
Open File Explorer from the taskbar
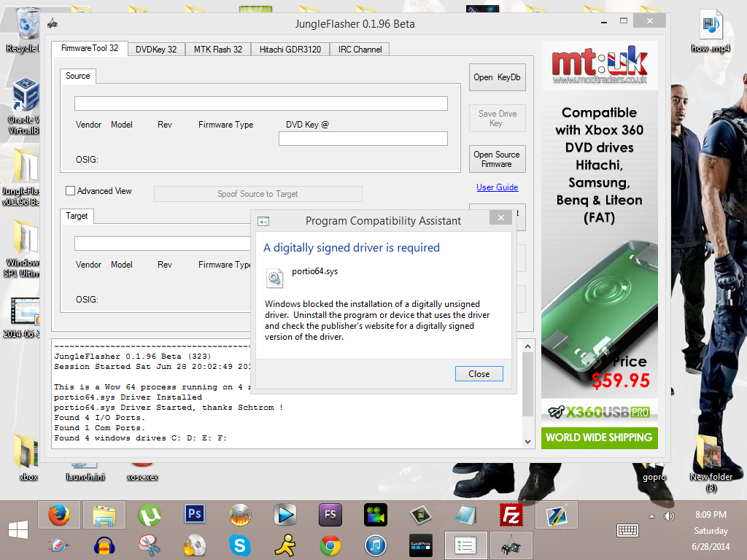(104, 515)
